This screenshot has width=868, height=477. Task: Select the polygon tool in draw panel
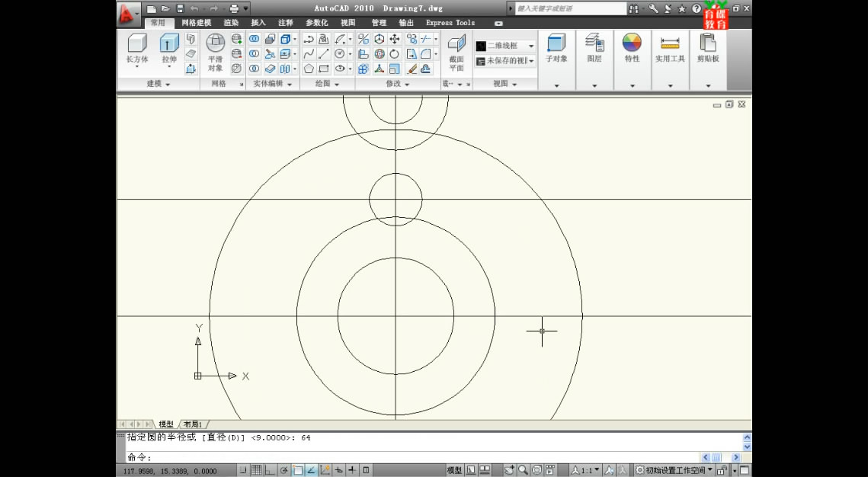(309, 69)
